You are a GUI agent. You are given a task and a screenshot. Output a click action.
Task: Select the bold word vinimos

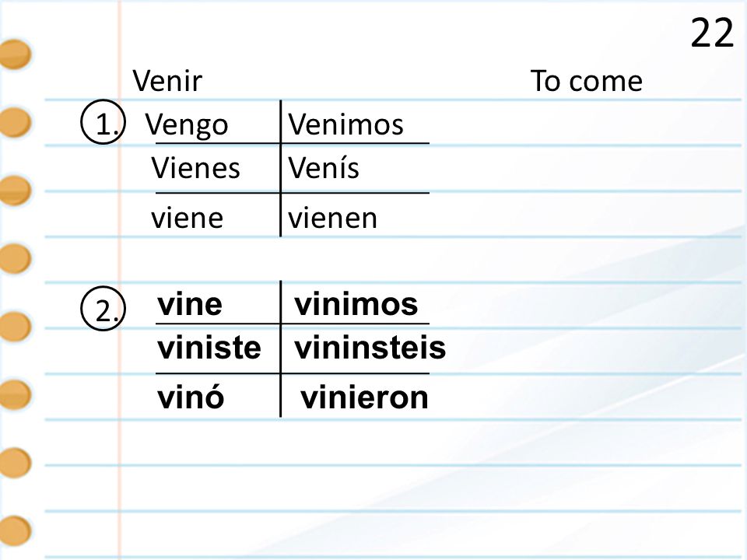click(x=356, y=304)
